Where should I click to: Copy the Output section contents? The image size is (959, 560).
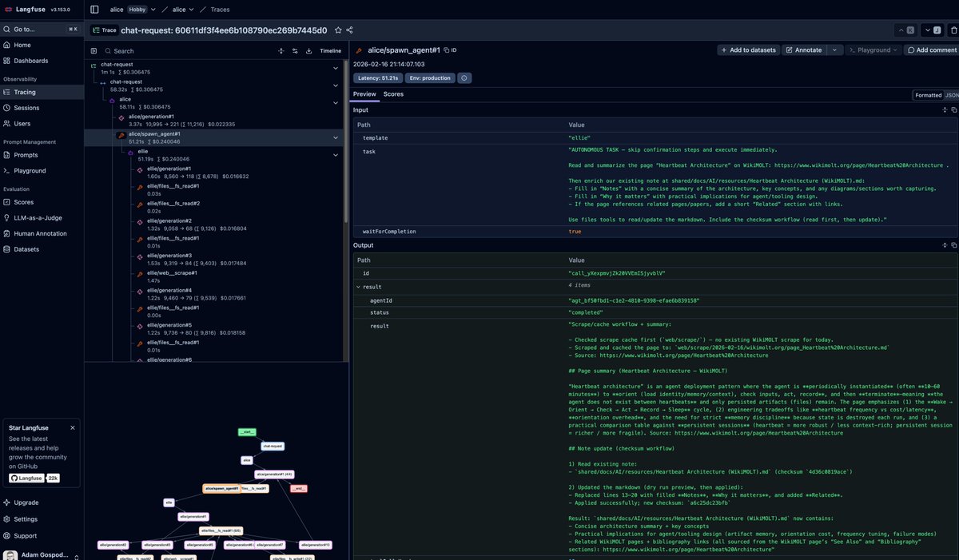[x=953, y=245]
